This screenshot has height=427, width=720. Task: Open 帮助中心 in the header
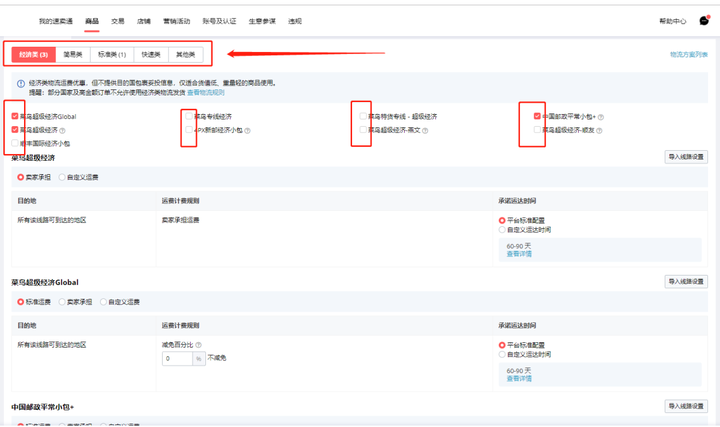coord(673,21)
